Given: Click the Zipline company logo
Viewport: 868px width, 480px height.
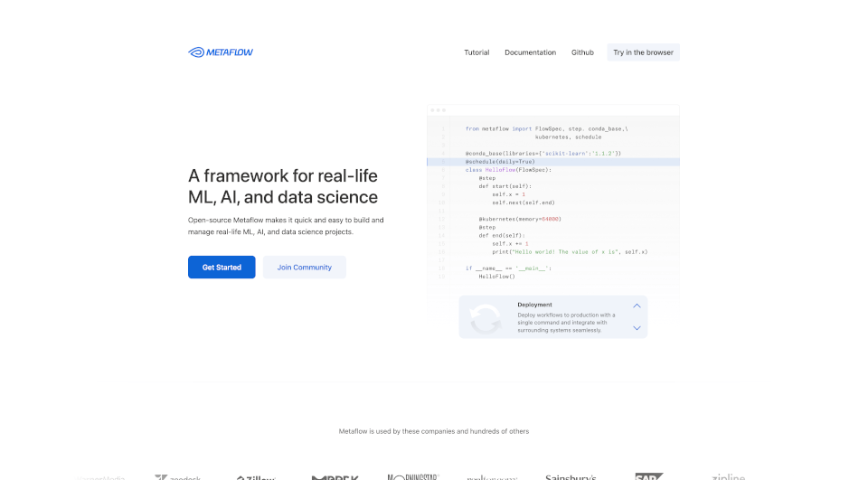Looking at the screenshot, I should coord(728,476).
